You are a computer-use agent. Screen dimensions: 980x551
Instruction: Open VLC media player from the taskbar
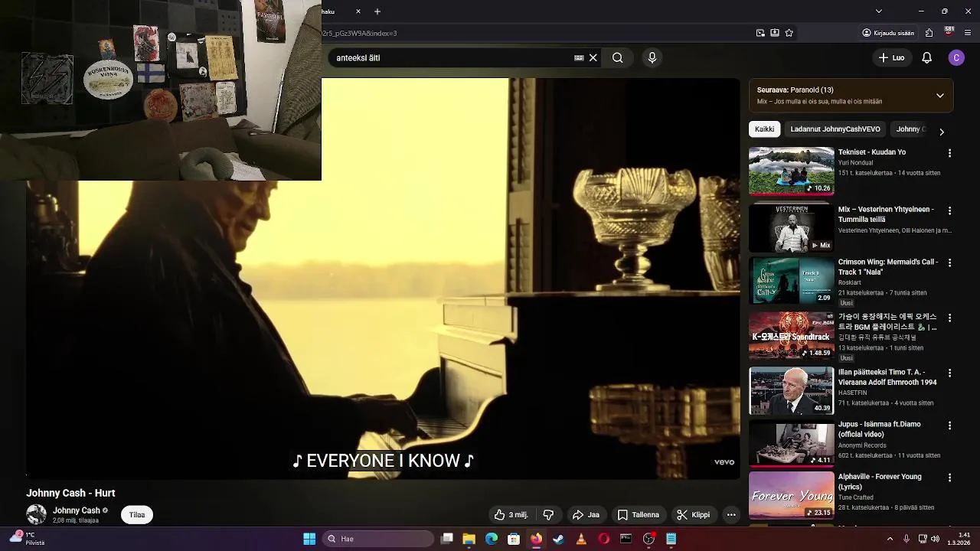581,539
